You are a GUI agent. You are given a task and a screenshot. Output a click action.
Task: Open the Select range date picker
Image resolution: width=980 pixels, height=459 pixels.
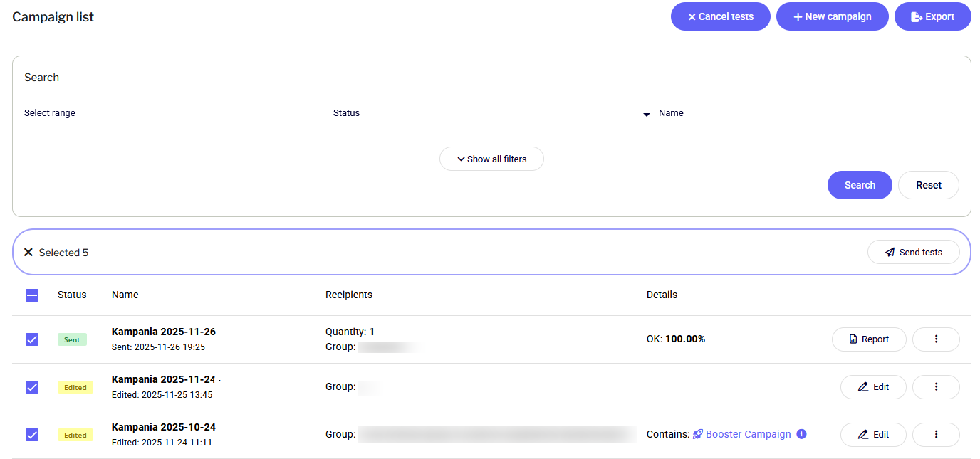pos(174,114)
